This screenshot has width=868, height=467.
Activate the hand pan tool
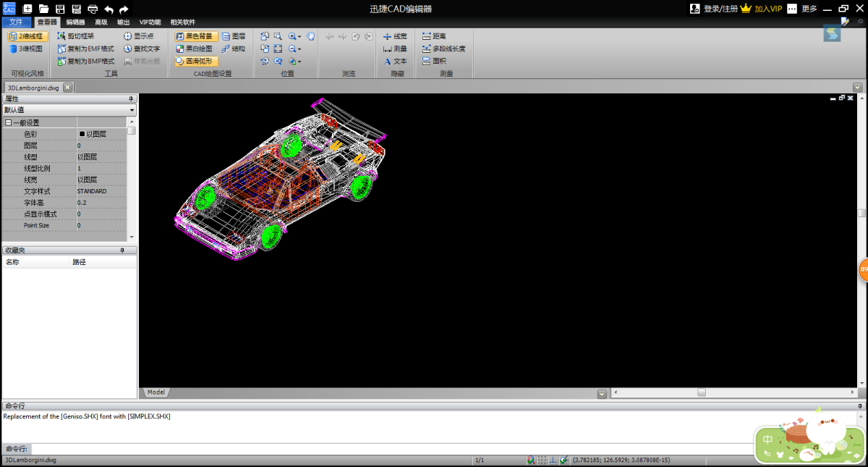(x=310, y=35)
